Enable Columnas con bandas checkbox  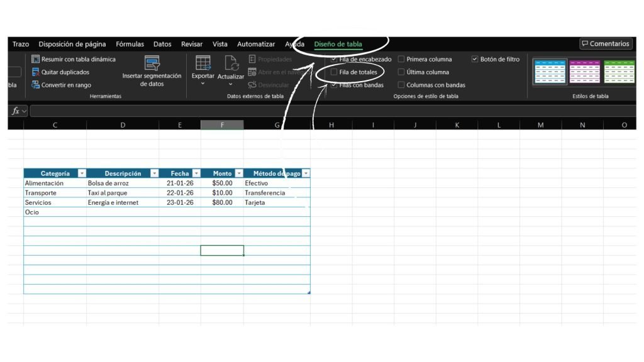[401, 85]
